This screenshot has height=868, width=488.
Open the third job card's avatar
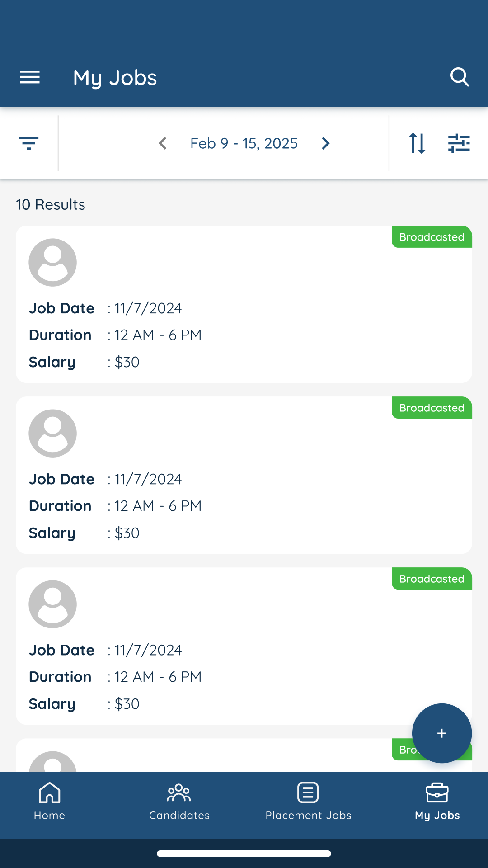click(x=53, y=604)
